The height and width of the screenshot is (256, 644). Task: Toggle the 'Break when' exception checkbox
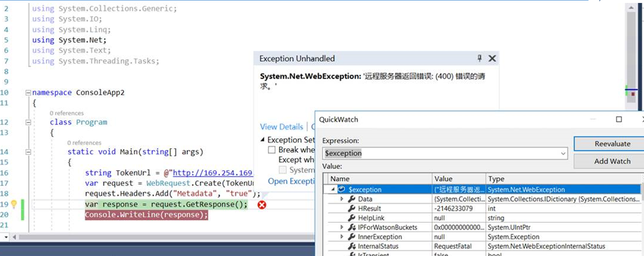[x=272, y=150]
